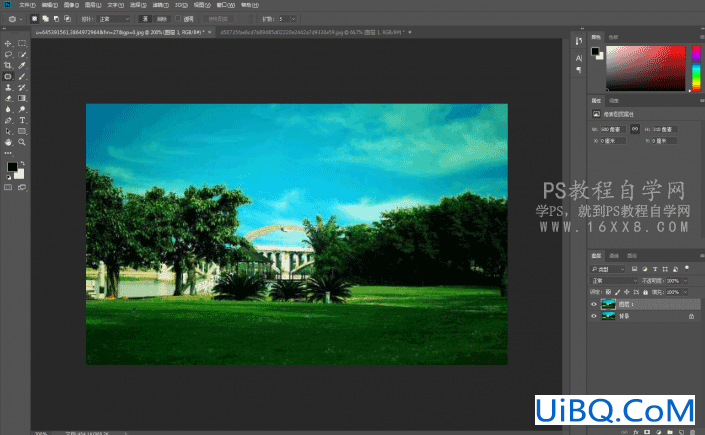Click the foreground color swatch in toolbar
This screenshot has height=435, width=705.
click(x=12, y=167)
